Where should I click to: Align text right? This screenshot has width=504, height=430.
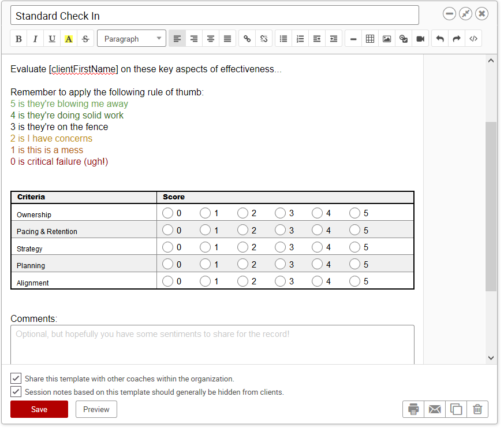(194, 39)
